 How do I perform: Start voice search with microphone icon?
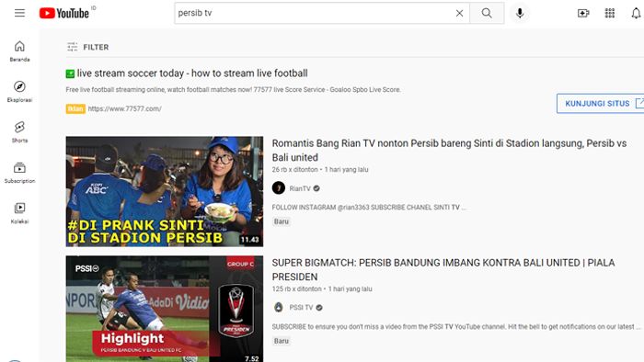pos(520,13)
